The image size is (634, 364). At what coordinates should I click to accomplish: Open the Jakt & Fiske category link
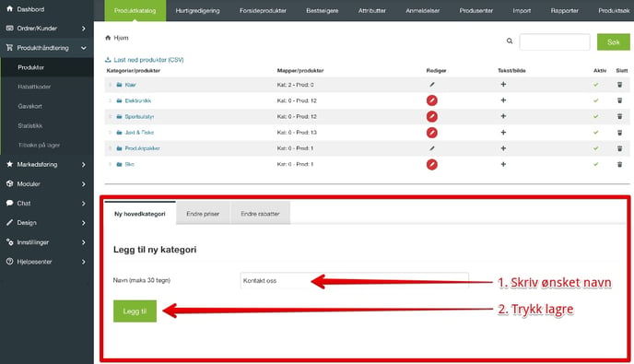point(139,133)
